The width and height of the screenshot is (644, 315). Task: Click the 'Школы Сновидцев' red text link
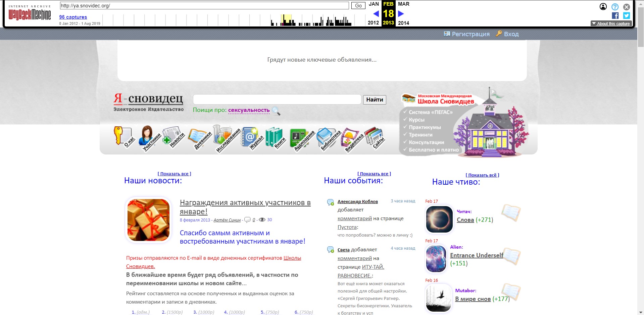[213, 262]
